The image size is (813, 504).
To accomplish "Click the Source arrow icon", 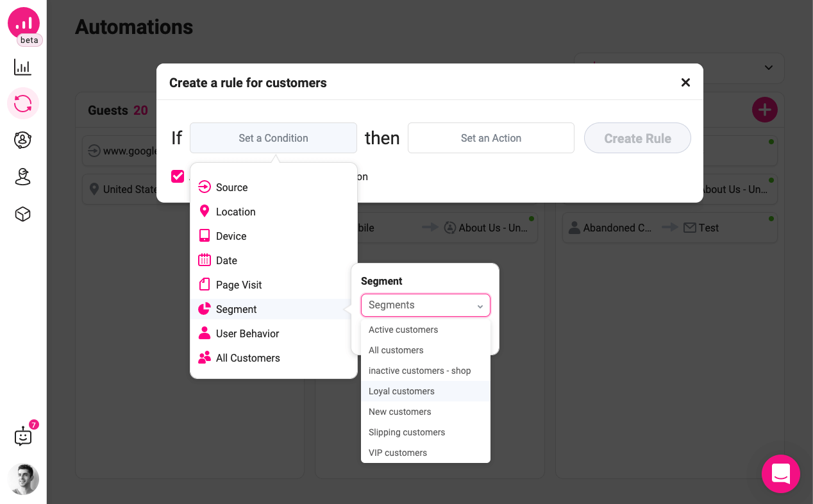I will point(205,187).
